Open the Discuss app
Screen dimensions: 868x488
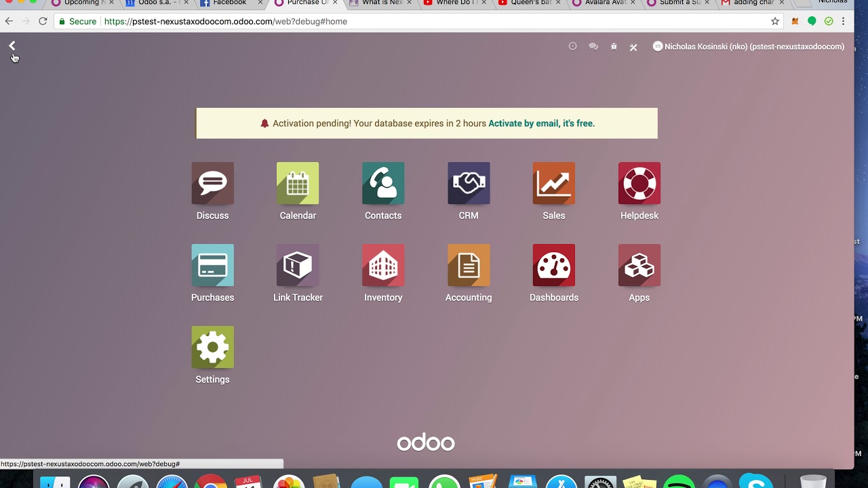pos(212,184)
